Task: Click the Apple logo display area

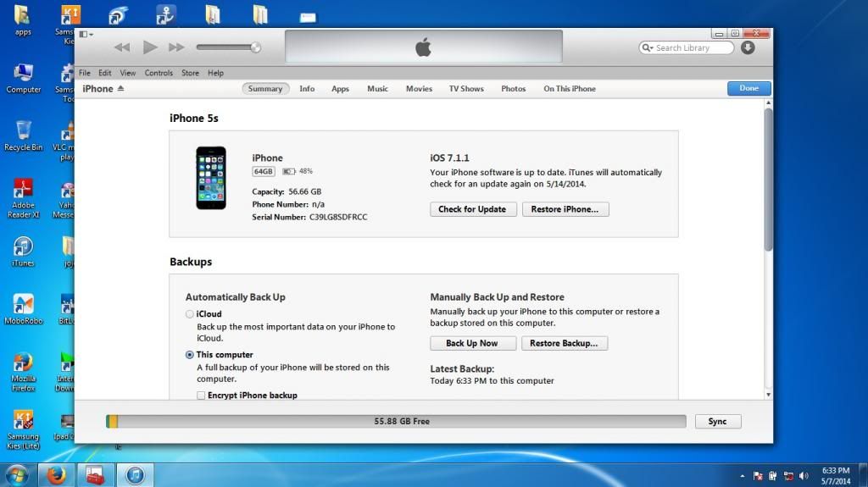Action: pyautogui.click(x=424, y=47)
